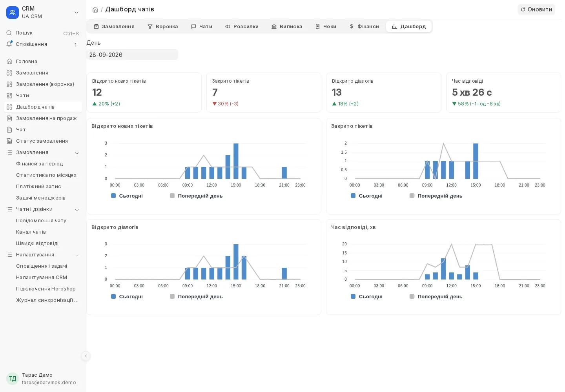This screenshot has height=392, width=565.
Task: Click the Пошук search icon
Action: [9, 33]
